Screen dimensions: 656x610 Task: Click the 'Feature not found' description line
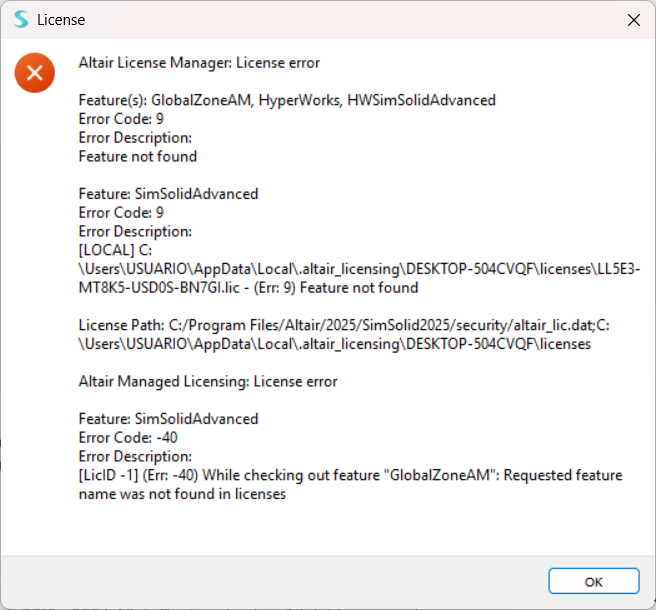[x=138, y=156]
